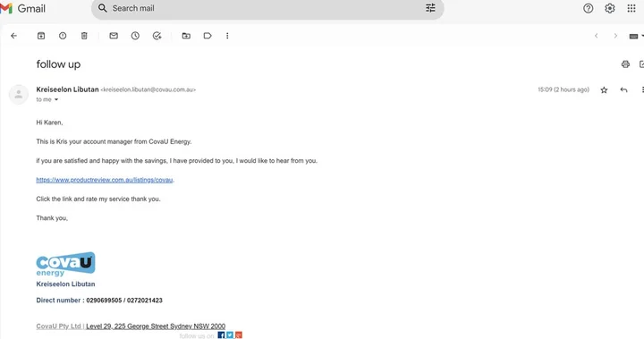Mark the email as unread
This screenshot has width=644, height=339.
click(x=114, y=36)
